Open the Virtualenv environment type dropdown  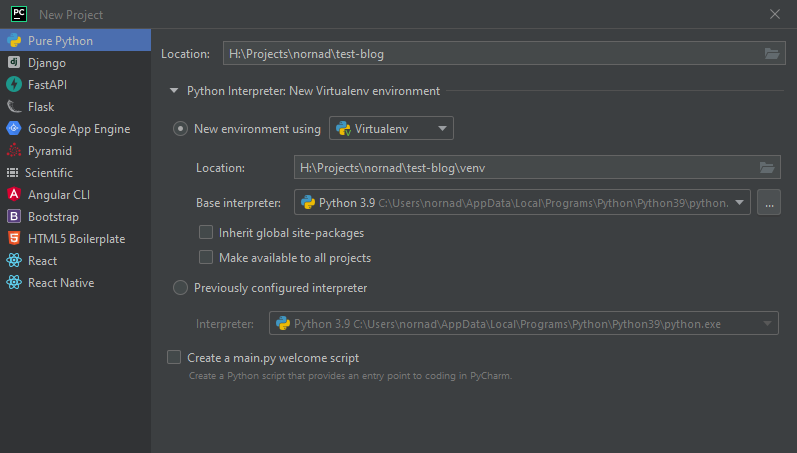coord(391,128)
